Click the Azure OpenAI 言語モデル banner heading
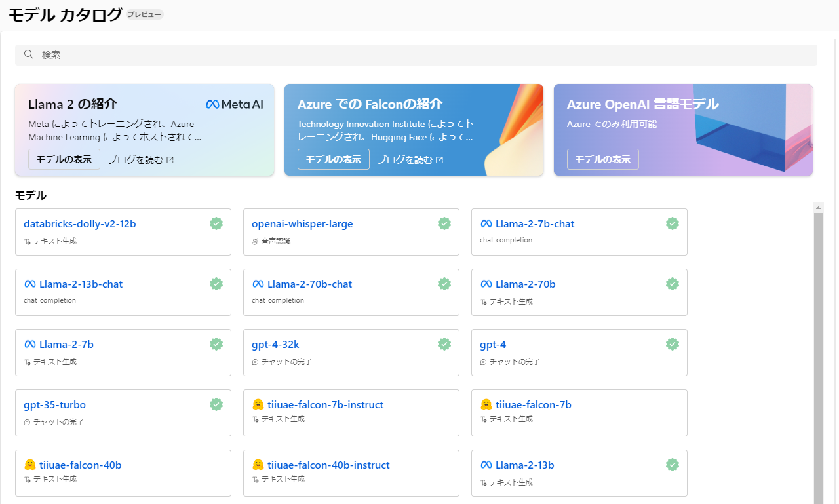Screen dimensions: 839x504 [x=643, y=104]
